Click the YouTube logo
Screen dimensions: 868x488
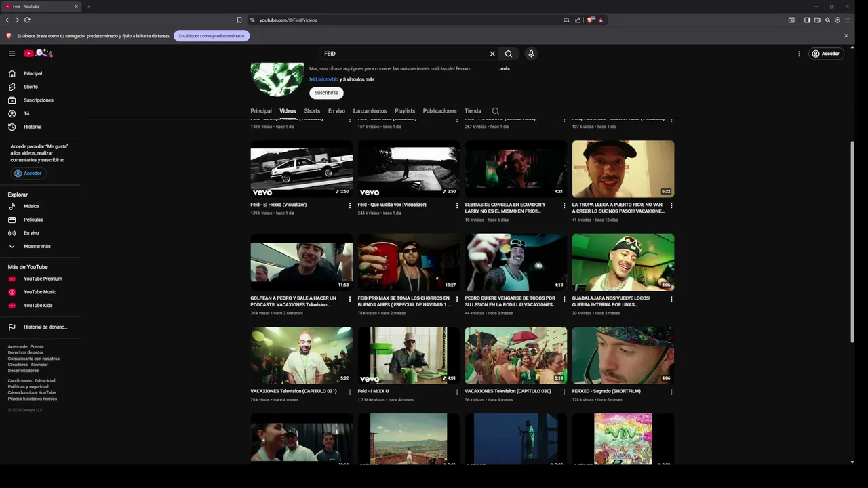coord(38,54)
